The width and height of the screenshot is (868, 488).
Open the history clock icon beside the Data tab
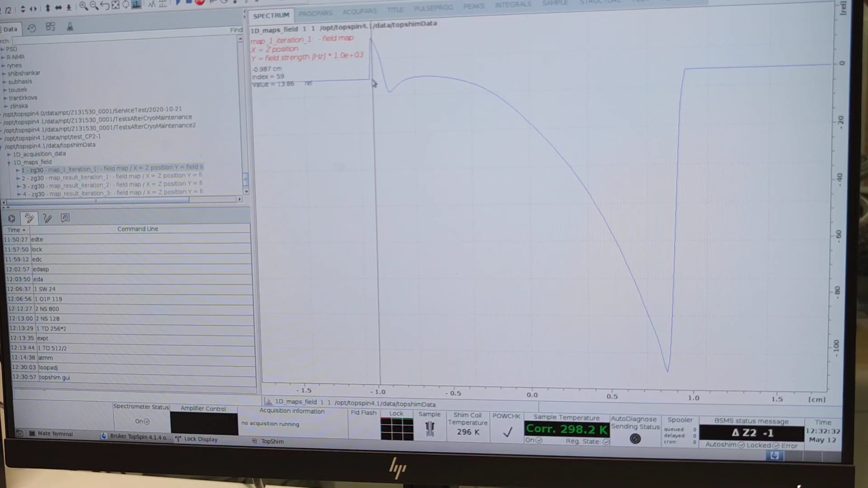(32, 28)
